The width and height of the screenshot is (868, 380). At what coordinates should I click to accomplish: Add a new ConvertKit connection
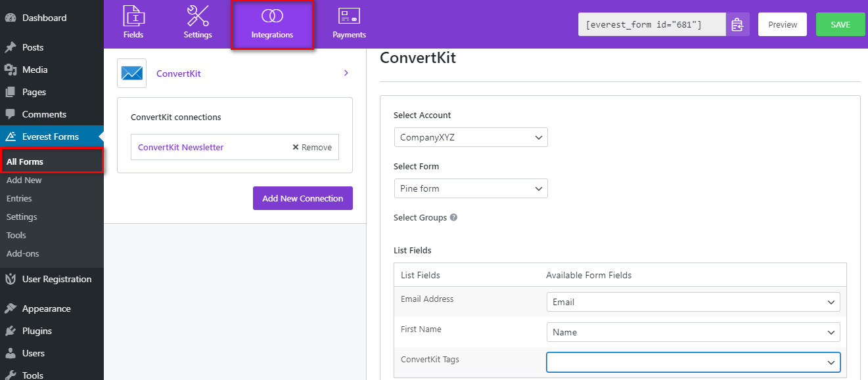[x=303, y=198]
